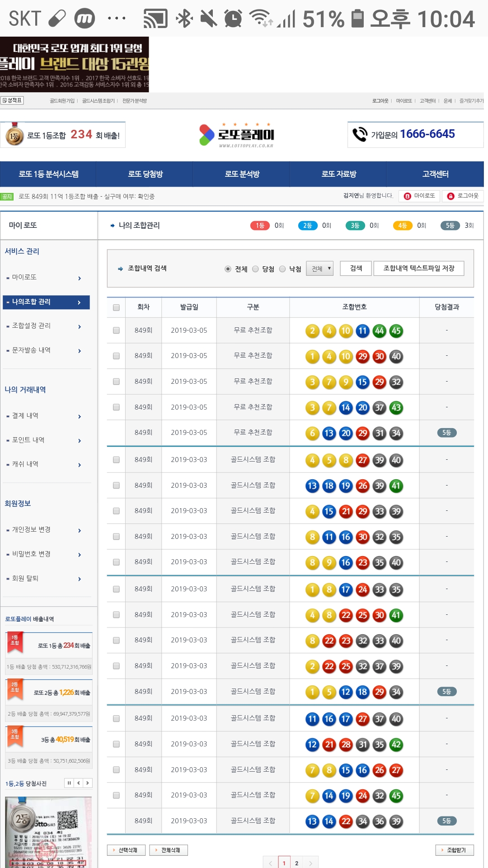488x868 pixels.
Task: Click the red 1등 rank badge in the summary
Action: [260, 226]
